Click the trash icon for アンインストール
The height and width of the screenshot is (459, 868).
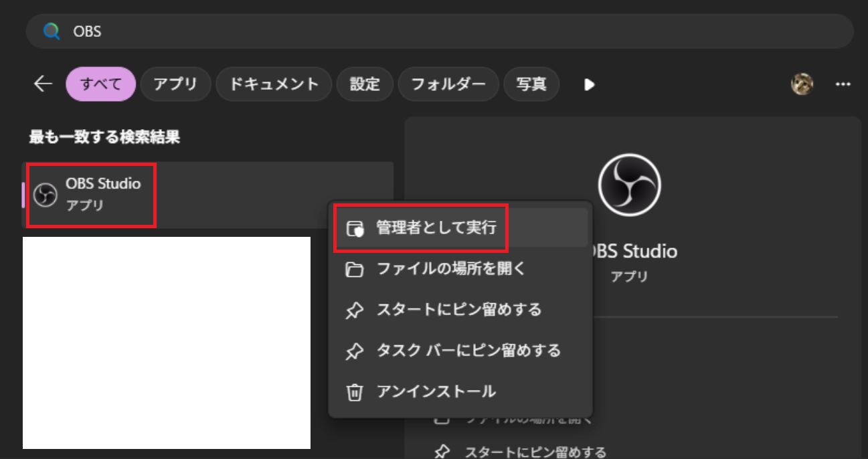point(354,392)
